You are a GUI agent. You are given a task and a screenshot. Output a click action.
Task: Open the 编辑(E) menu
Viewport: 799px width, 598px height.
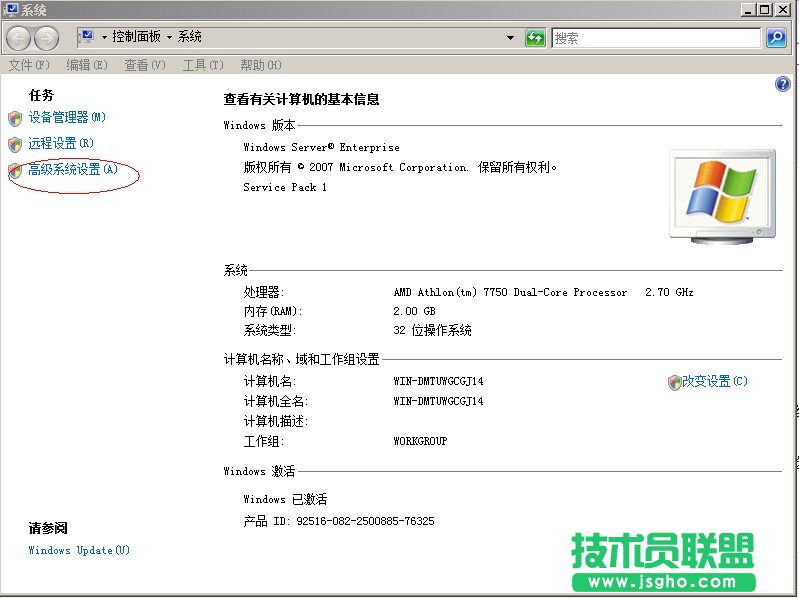click(x=87, y=65)
